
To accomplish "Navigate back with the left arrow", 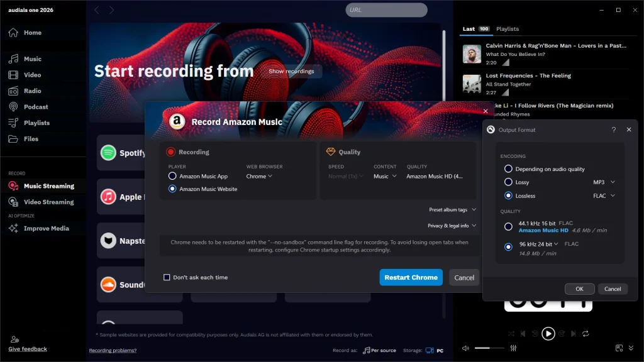I will [97, 10].
